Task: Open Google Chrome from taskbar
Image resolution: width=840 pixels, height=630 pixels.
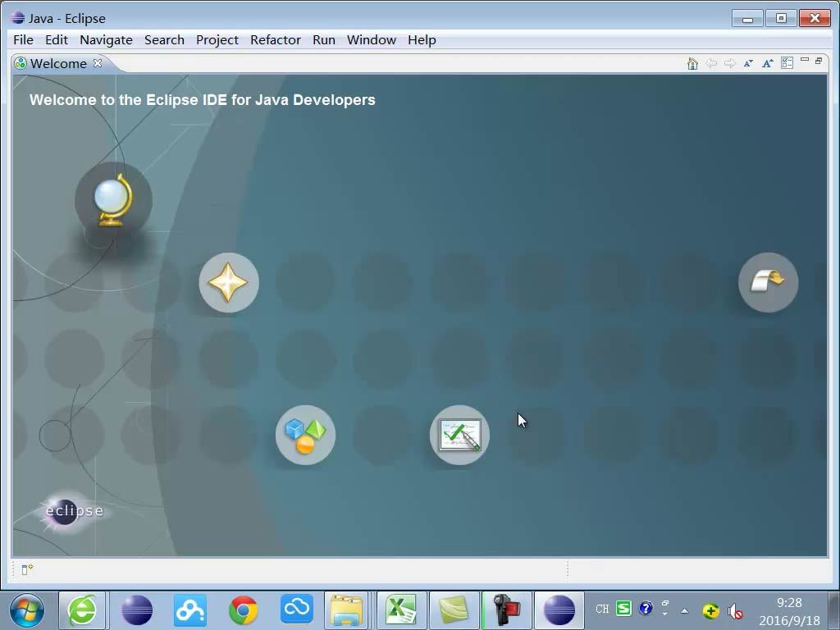Action: tap(243, 610)
